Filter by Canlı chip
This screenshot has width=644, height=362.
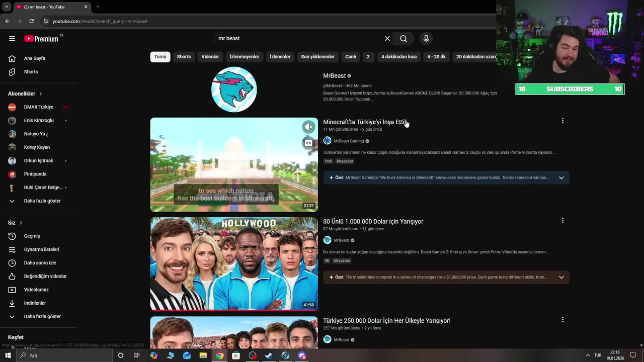(351, 57)
